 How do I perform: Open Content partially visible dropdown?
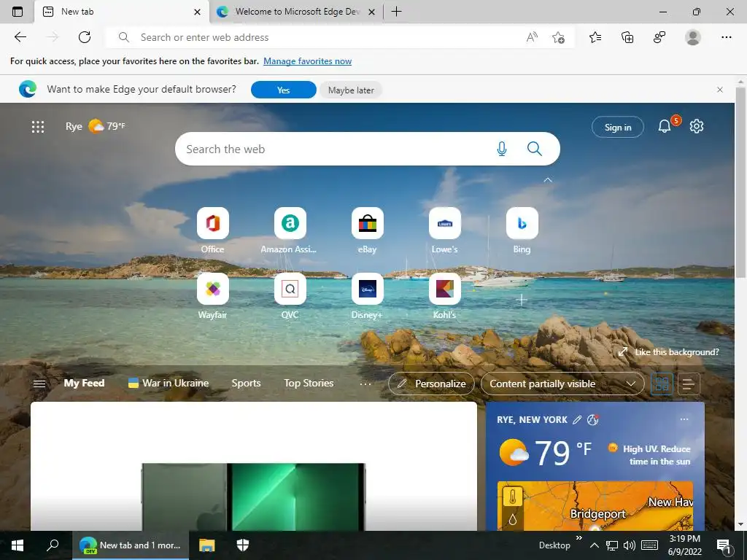click(562, 384)
